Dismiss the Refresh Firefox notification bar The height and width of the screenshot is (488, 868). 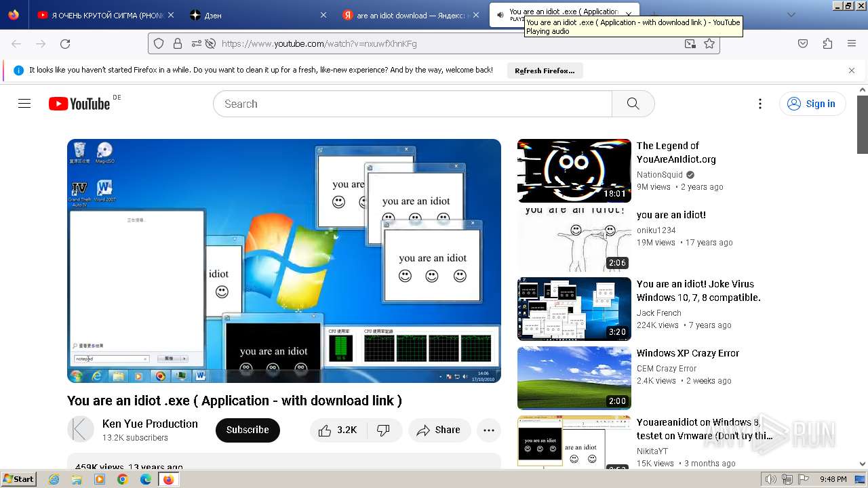(852, 70)
